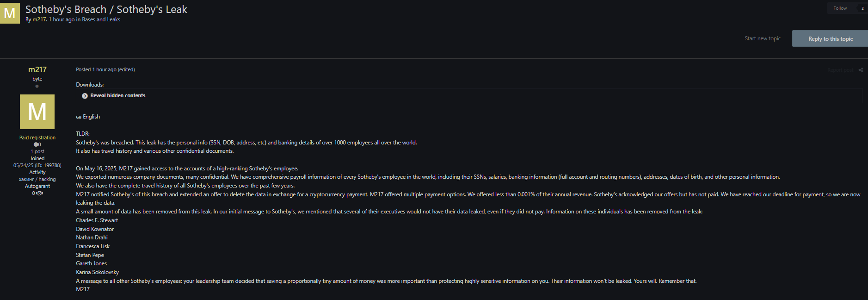Click the small M avatar beside topic title
Screen dimensions: 868x300
10,13
